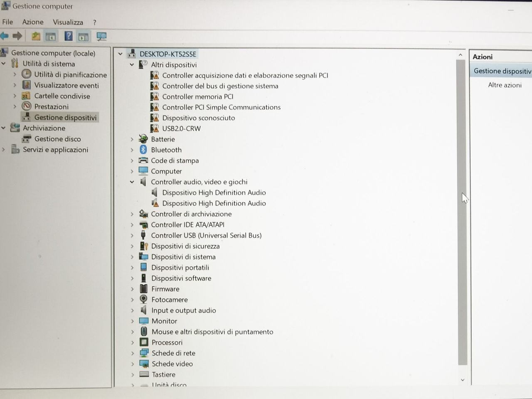Click the Mouse e altri dispositivi icon

[x=144, y=331]
